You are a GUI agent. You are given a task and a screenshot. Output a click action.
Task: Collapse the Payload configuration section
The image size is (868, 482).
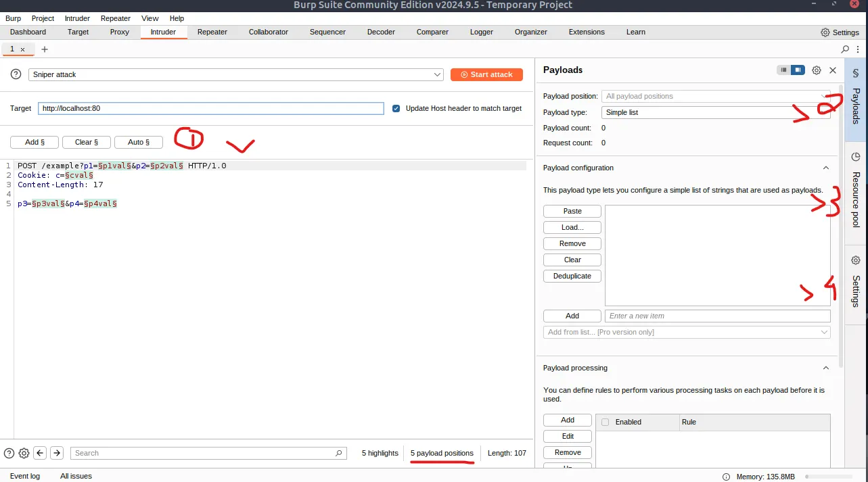tap(825, 168)
